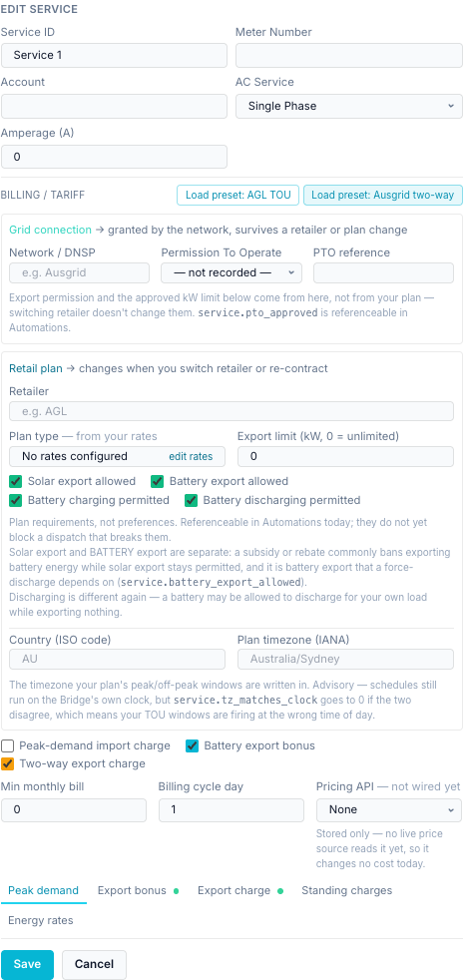Screen dimensions: 463x980
Task: Uncheck Battery charging permitted
Action: point(16,500)
